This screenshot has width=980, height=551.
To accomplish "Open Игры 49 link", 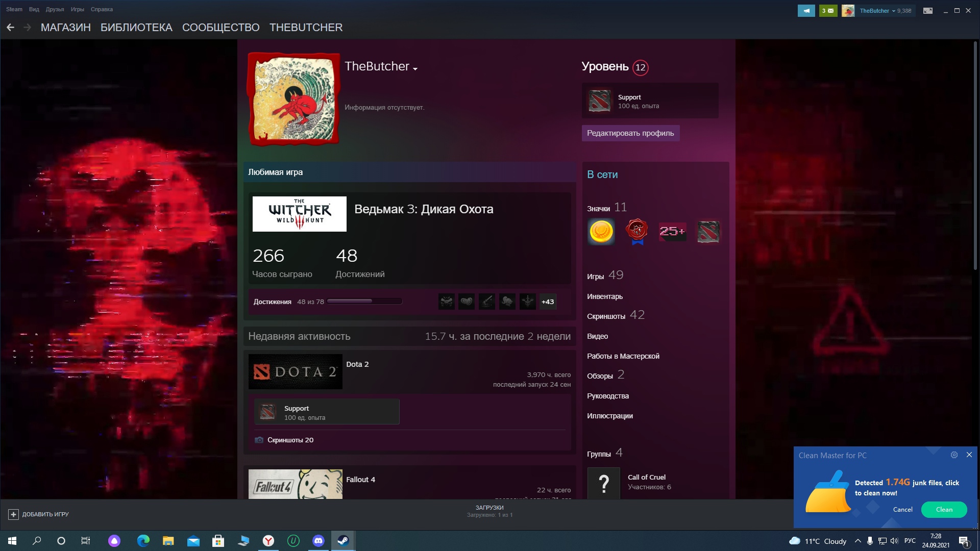I will (x=605, y=275).
